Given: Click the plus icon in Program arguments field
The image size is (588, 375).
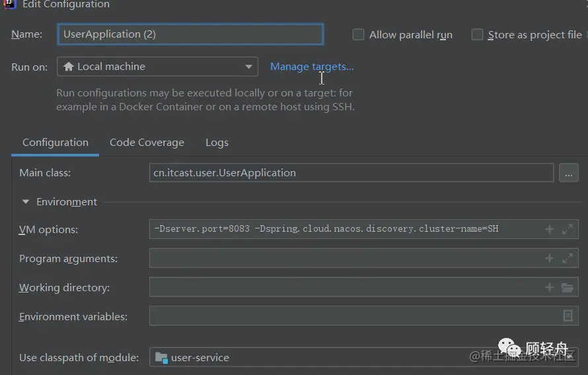Looking at the screenshot, I should [550, 258].
